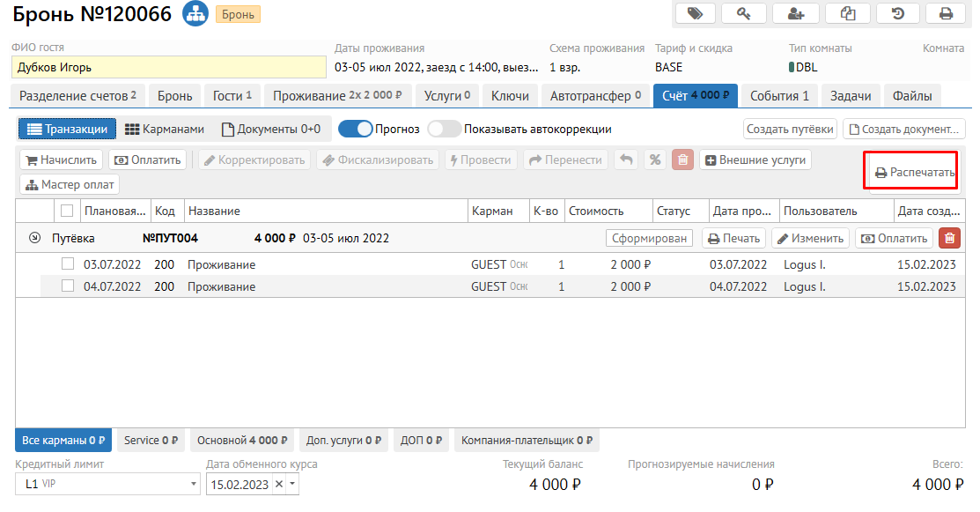
Task: Open the exchange rate date dropdown arrow
Action: pyautogui.click(x=293, y=484)
